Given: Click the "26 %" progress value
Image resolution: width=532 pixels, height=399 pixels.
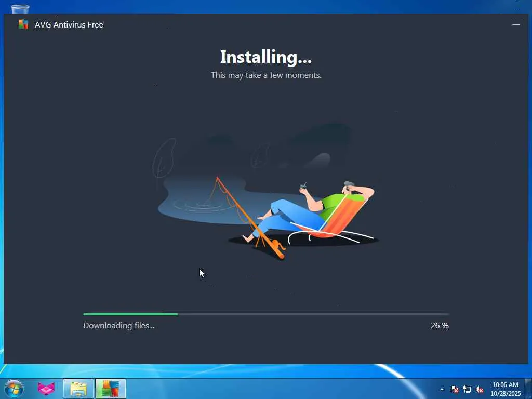Looking at the screenshot, I should coord(440,325).
